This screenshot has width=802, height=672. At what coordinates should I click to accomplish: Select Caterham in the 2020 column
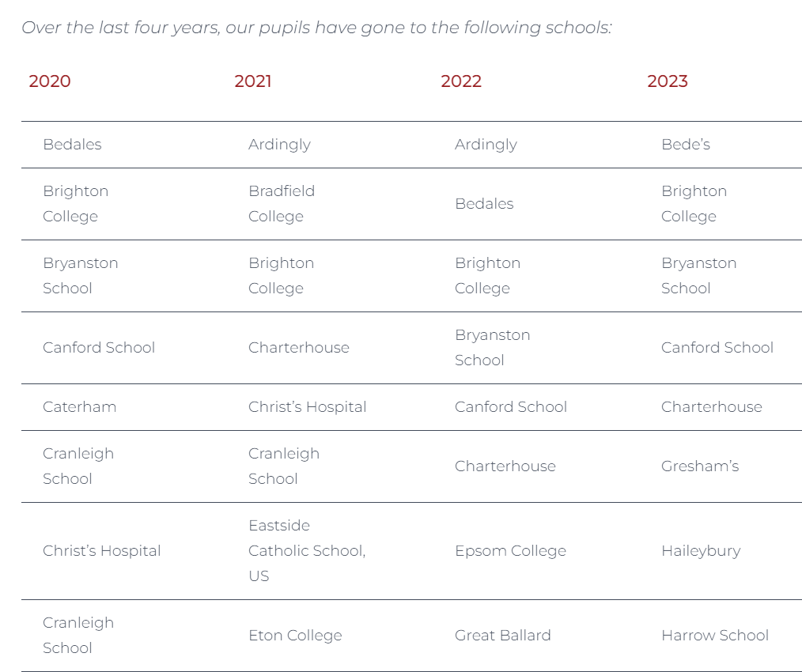(x=79, y=406)
